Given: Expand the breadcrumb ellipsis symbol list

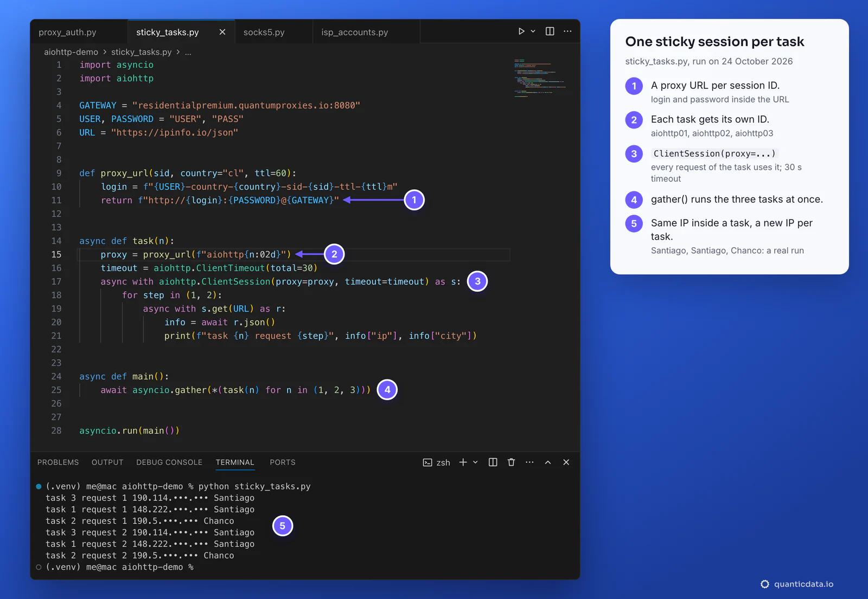Looking at the screenshot, I should tap(188, 52).
